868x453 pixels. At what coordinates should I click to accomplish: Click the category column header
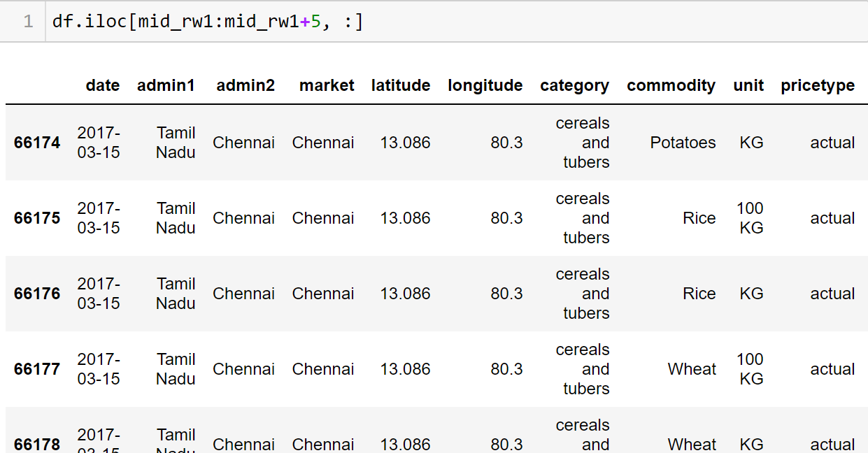pos(574,85)
